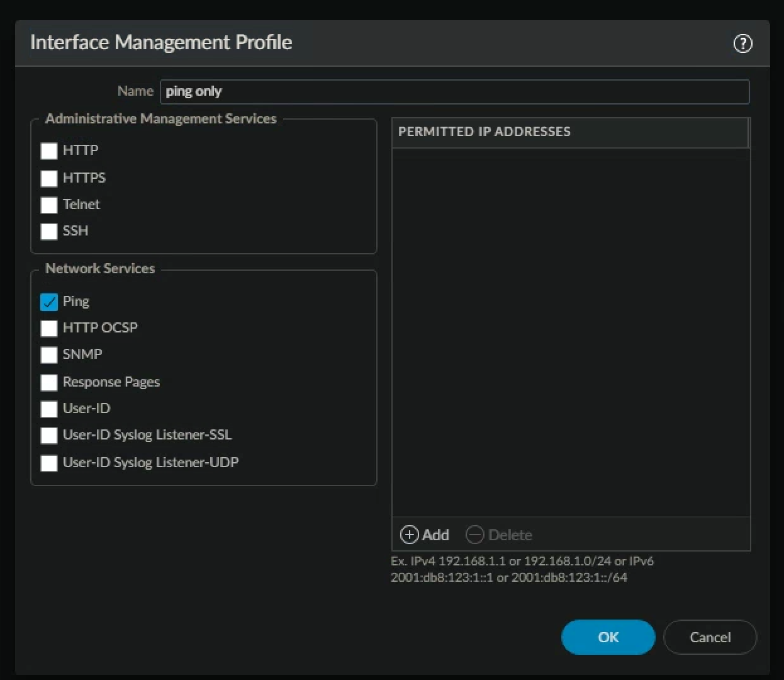Screen dimensions: 784x680
Task: Click the Delete button under permitted IPs
Action: 499,535
